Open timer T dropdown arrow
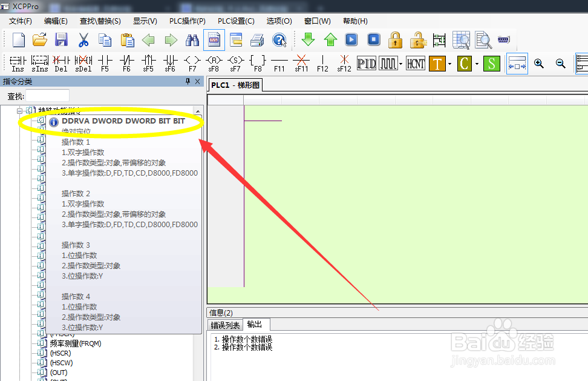This screenshot has width=588, height=381. tap(449, 64)
